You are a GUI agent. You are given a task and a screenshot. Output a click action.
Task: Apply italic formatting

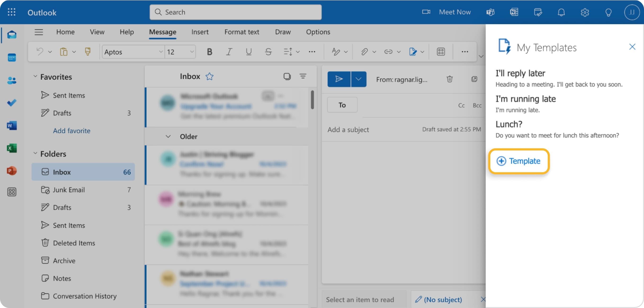(229, 52)
